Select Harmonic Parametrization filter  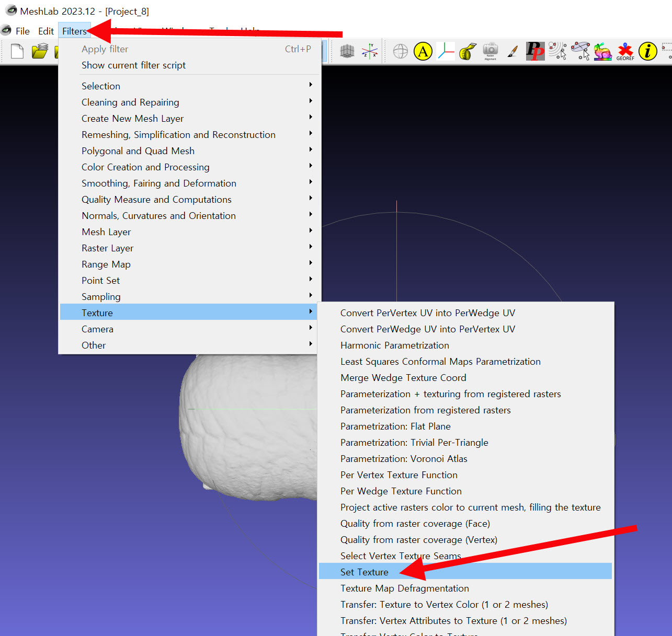click(x=465, y=345)
